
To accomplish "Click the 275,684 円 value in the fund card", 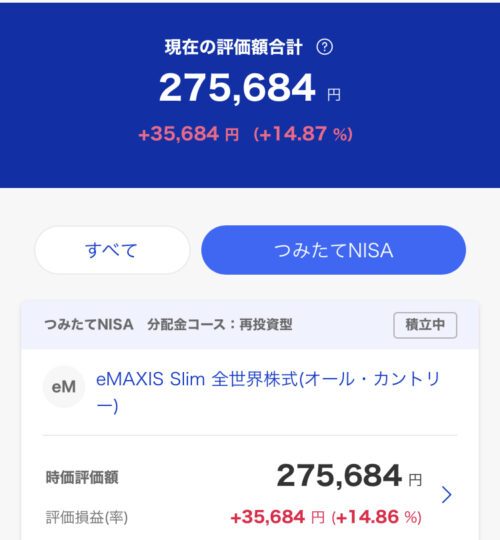I will [349, 476].
